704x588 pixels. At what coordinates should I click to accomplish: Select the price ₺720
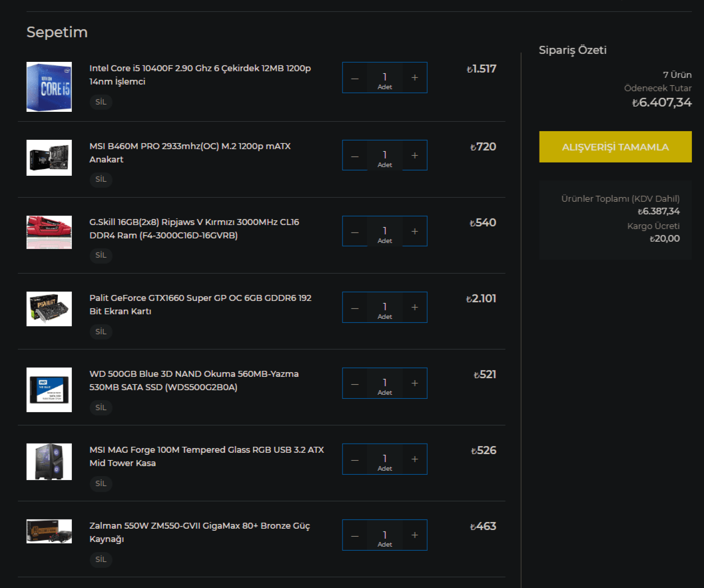(x=483, y=147)
